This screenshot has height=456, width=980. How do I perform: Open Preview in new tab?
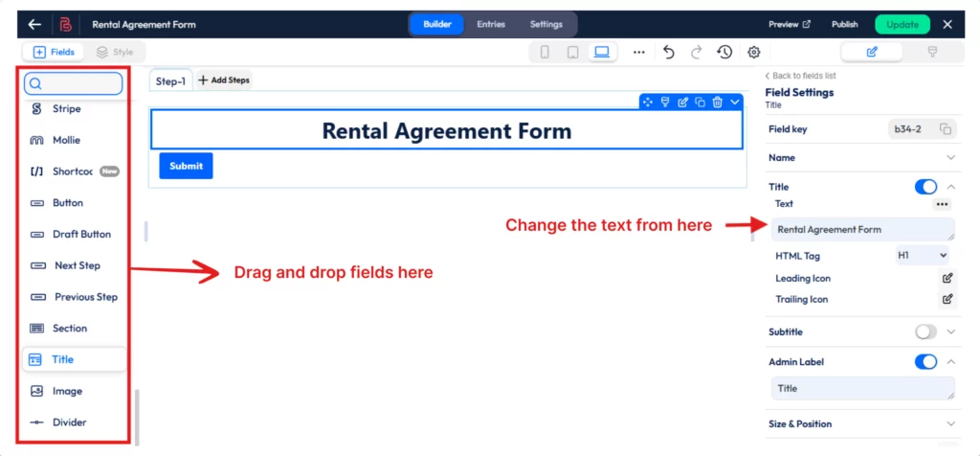pyautogui.click(x=790, y=24)
